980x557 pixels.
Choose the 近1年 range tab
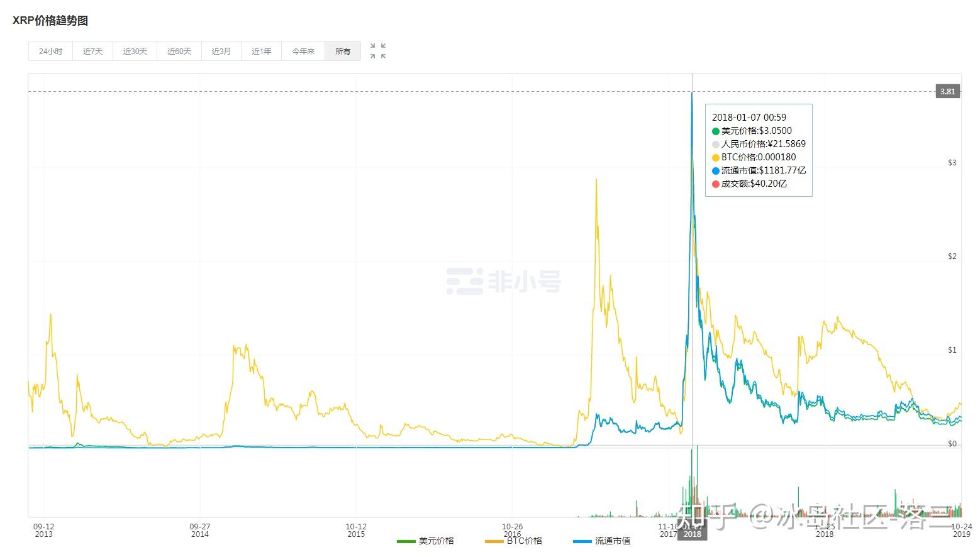click(x=262, y=51)
